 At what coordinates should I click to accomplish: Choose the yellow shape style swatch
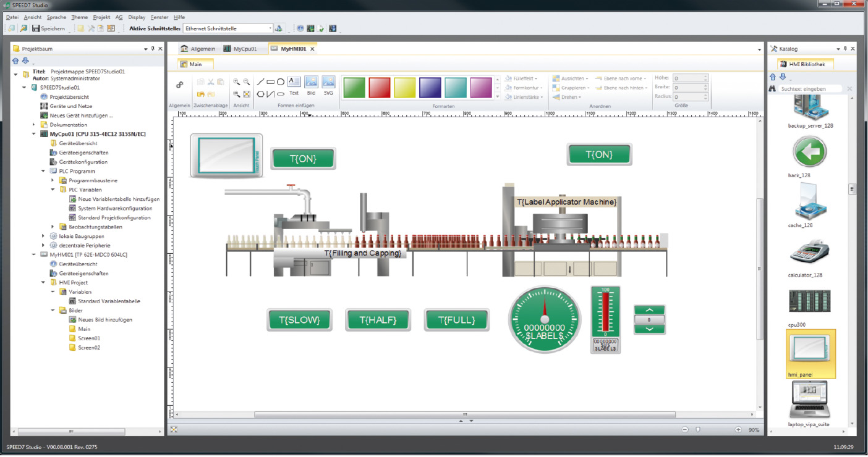tap(405, 87)
